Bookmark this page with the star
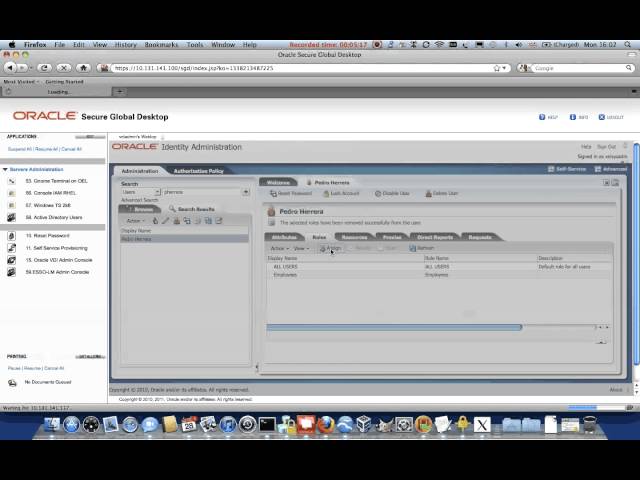640x480 pixels. click(496, 68)
